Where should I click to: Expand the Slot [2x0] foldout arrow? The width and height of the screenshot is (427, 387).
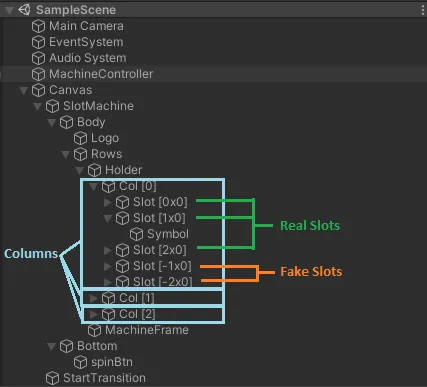point(107,250)
